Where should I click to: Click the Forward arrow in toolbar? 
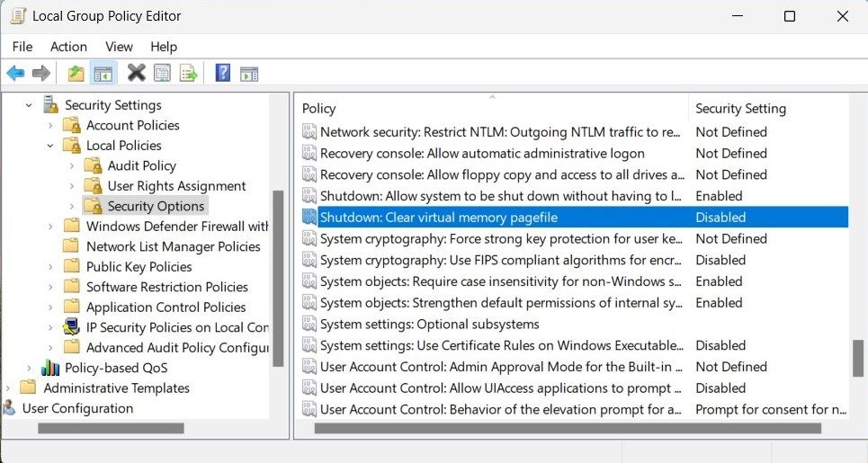tap(40, 73)
